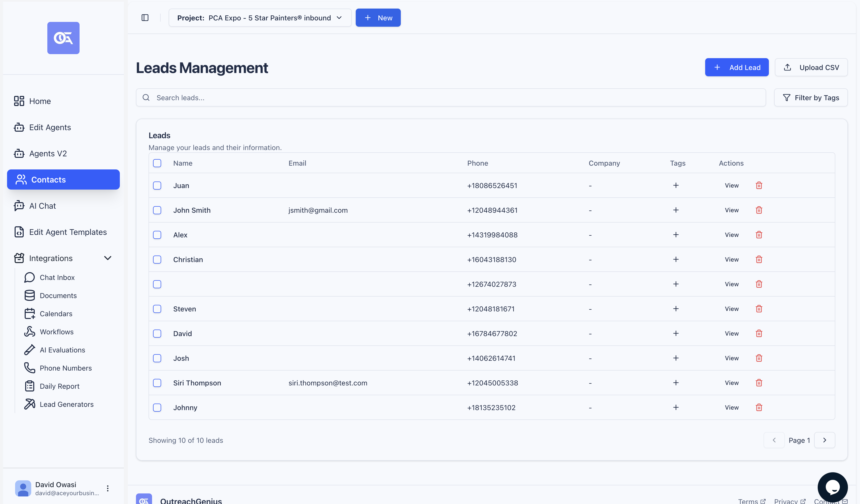
Task: Add a tag to Josh's row
Action: [676, 358]
